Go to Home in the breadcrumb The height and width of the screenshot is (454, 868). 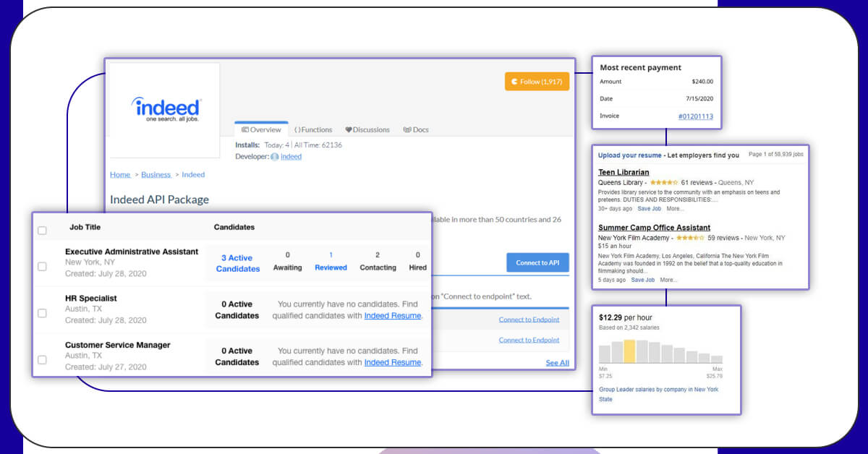(x=120, y=174)
